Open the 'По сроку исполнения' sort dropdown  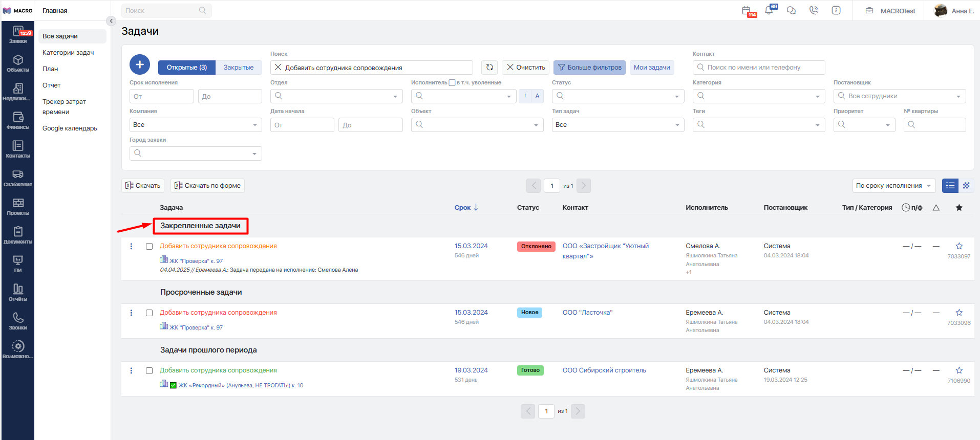(893, 186)
